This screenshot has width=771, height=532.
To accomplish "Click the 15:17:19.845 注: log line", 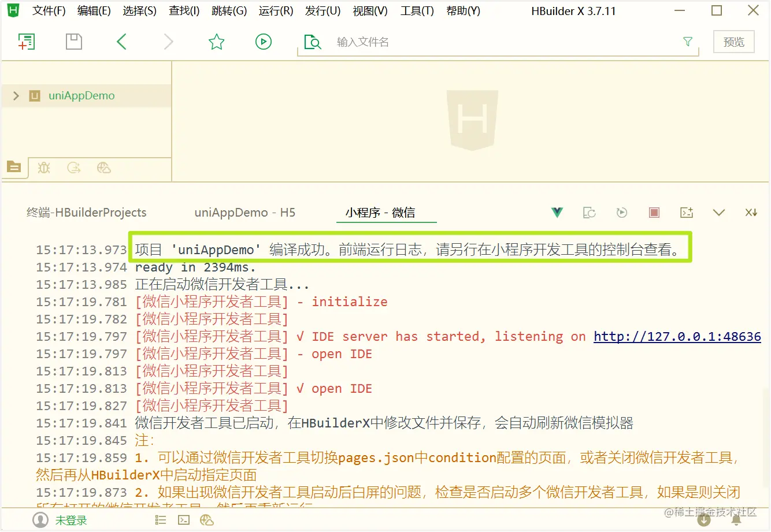I will pyautogui.click(x=95, y=441).
